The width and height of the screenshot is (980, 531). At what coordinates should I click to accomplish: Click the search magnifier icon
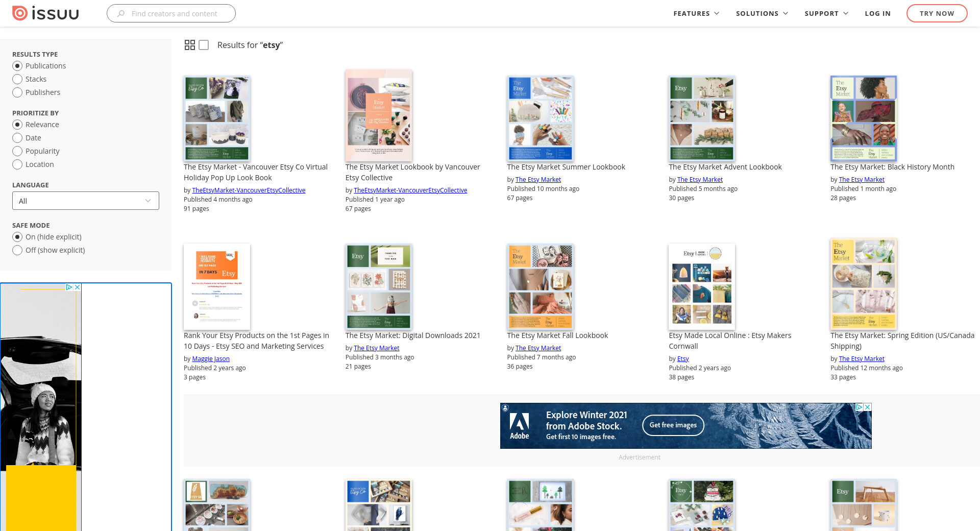tap(121, 14)
